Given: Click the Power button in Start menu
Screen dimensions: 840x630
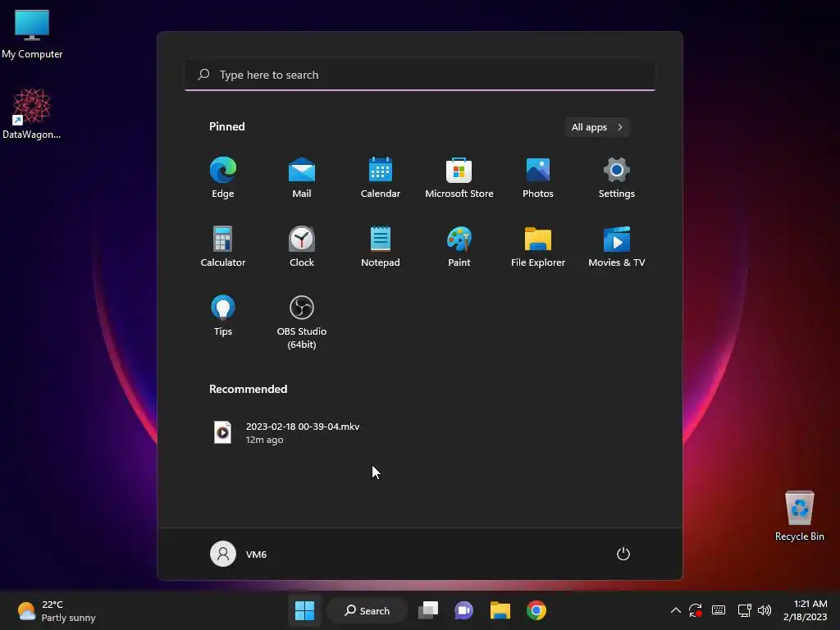Looking at the screenshot, I should [x=623, y=554].
